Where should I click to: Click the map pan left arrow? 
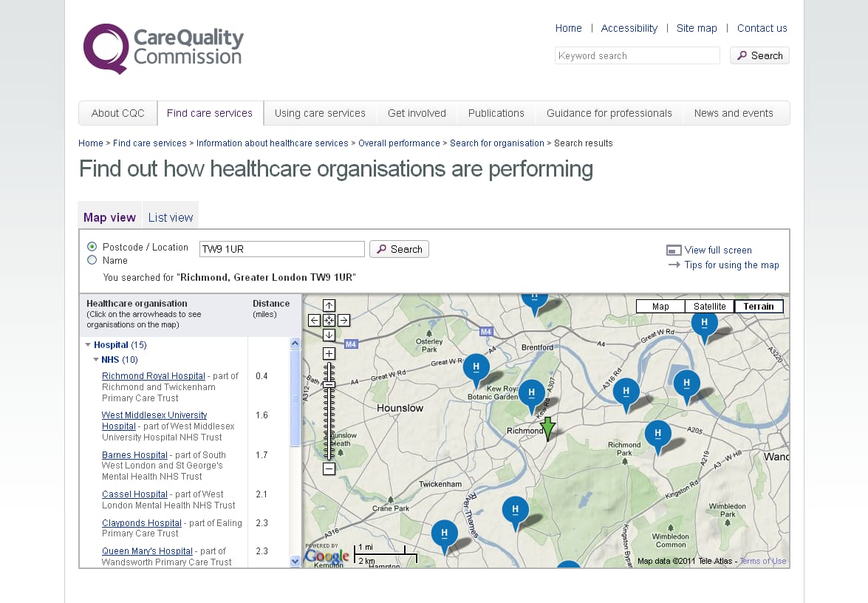click(x=314, y=320)
